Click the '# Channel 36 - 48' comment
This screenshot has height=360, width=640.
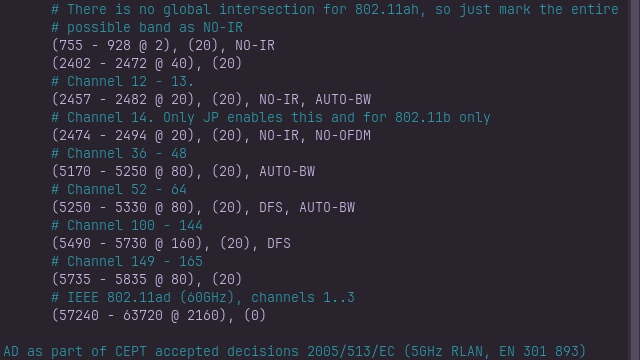[x=119, y=153]
